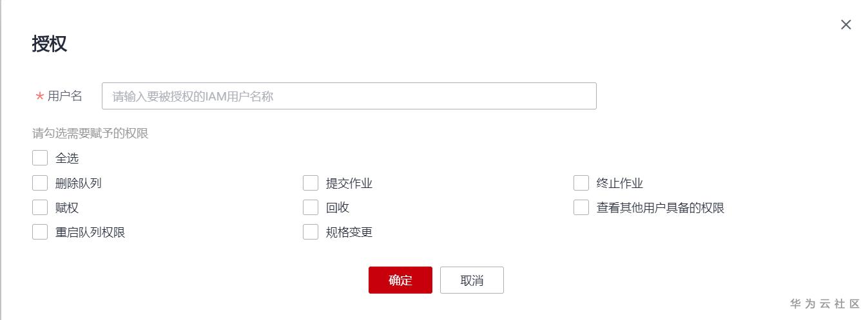868x320 pixels.
Task: Tick the 重启队列权限 checkbox
Action: click(x=40, y=232)
